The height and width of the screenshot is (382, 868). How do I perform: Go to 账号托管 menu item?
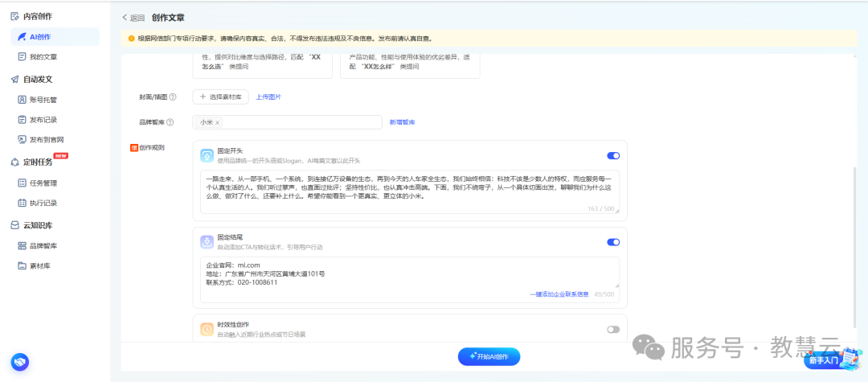43,100
